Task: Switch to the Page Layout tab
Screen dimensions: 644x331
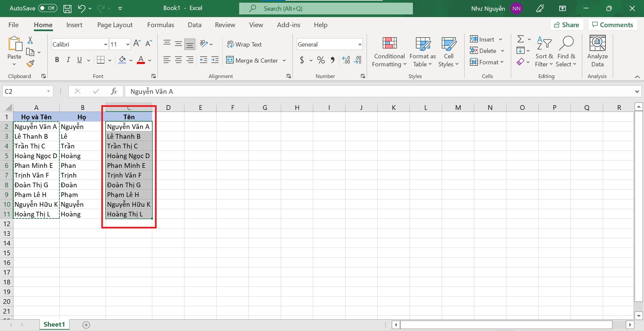Action: coord(115,25)
